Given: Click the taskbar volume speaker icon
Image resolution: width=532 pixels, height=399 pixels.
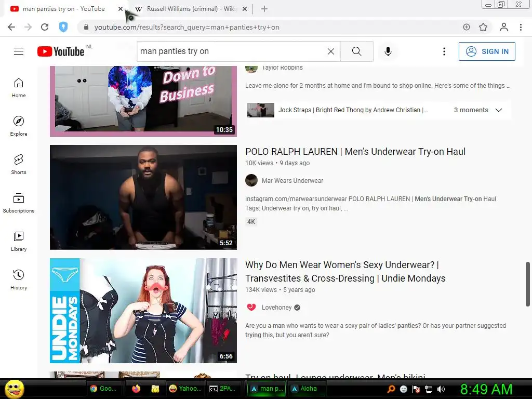Looking at the screenshot, I should (441, 389).
